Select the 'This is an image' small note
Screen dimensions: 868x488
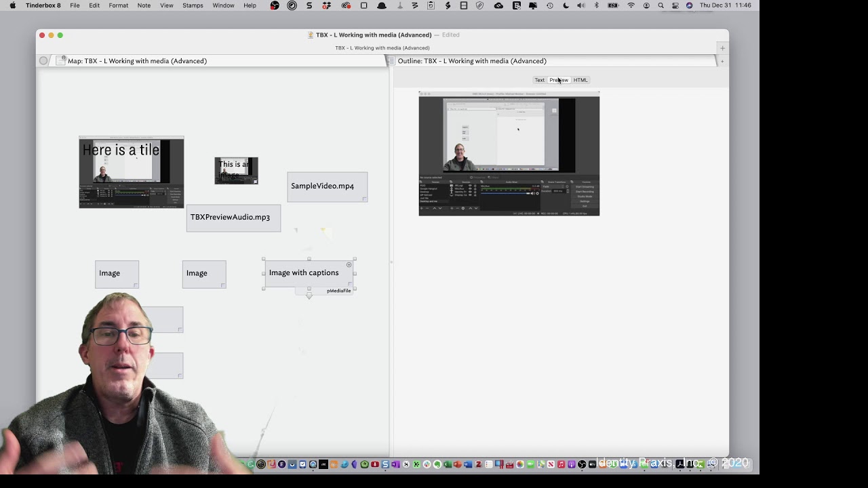236,171
